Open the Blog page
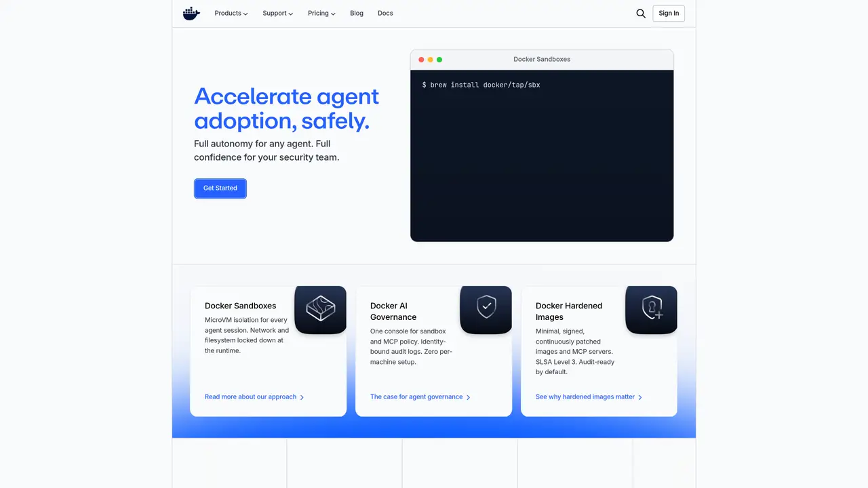Viewport: 868px width, 488px height. pos(357,14)
